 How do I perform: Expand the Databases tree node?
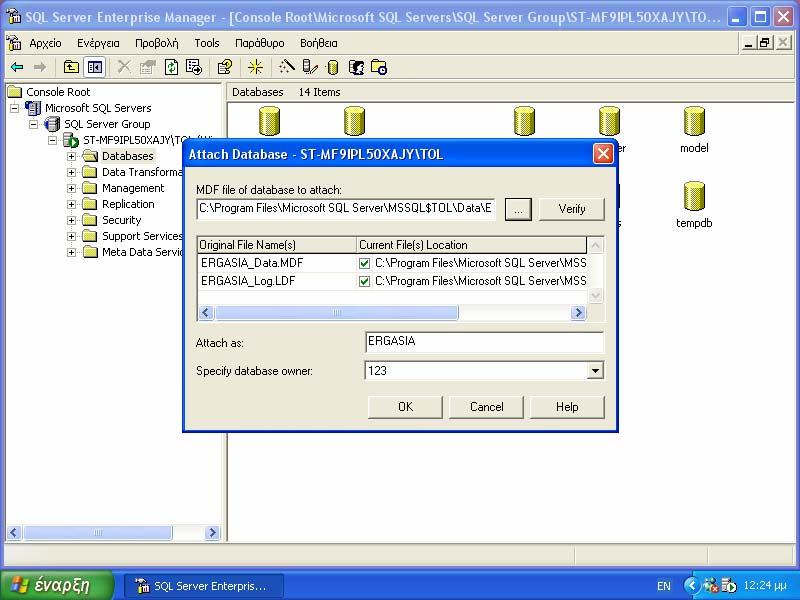click(x=71, y=156)
